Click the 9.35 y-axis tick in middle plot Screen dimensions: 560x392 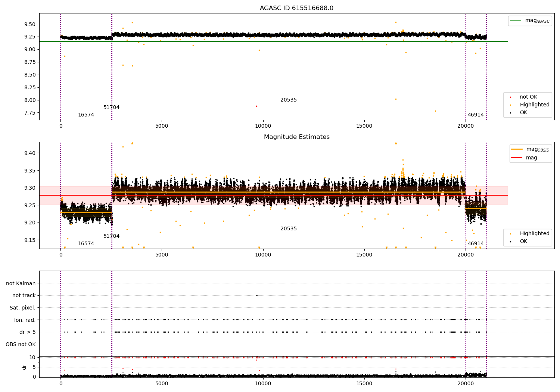29,171
